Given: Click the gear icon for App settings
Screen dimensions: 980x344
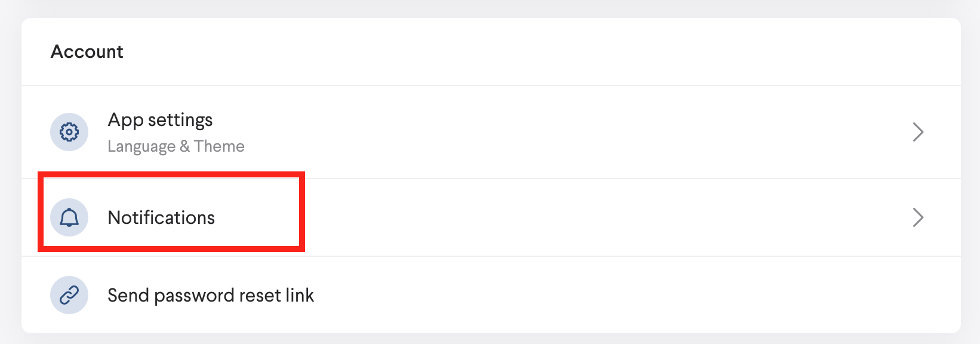Looking at the screenshot, I should click(x=69, y=132).
